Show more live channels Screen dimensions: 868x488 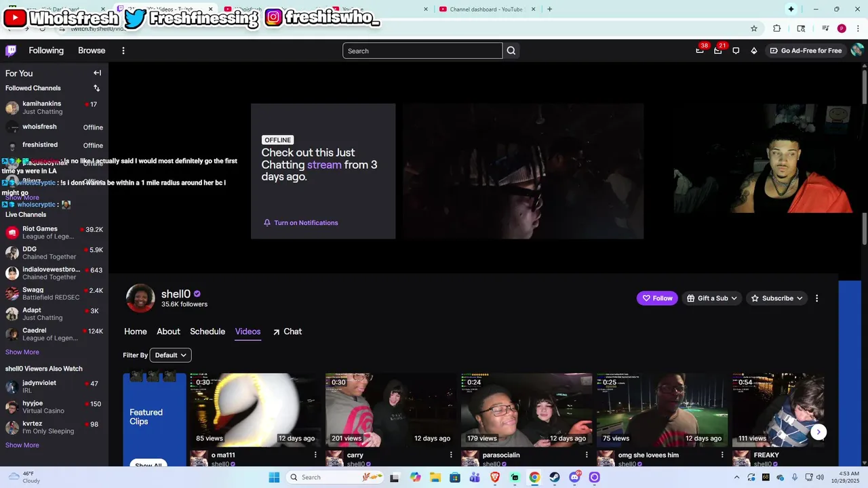(22, 352)
